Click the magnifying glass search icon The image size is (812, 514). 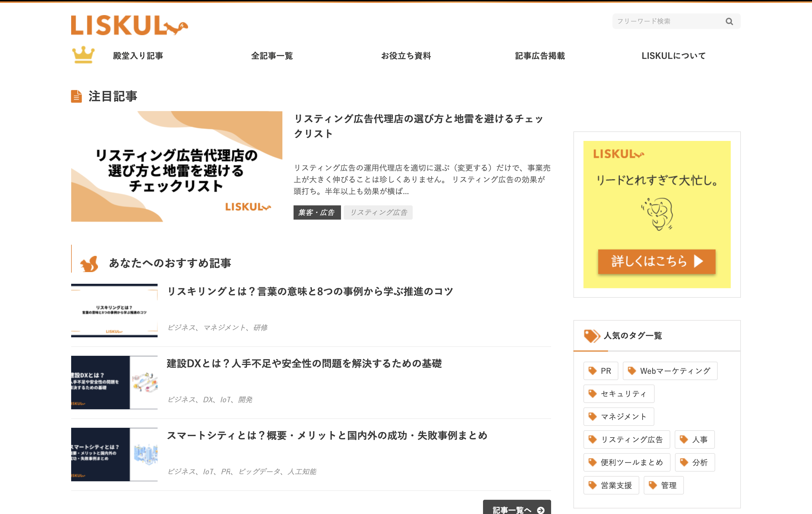[x=729, y=21]
